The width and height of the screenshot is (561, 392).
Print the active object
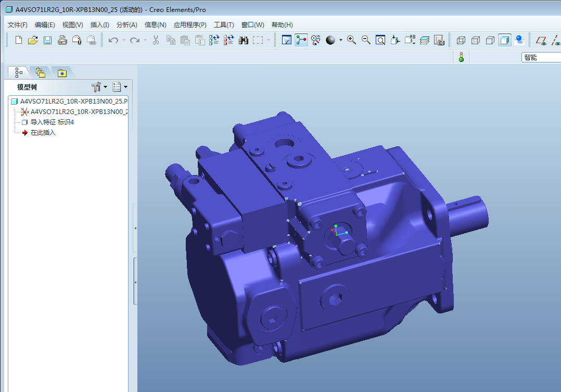pyautogui.click(x=62, y=40)
